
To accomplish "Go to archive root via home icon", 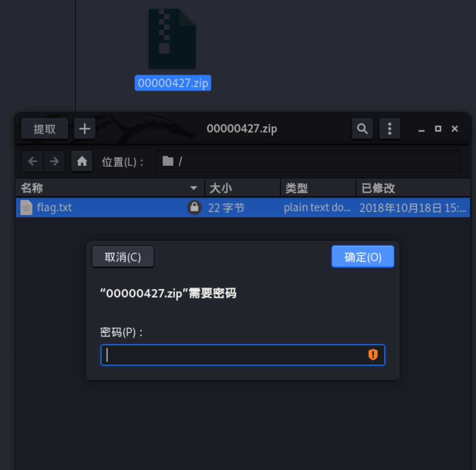I will point(82,161).
